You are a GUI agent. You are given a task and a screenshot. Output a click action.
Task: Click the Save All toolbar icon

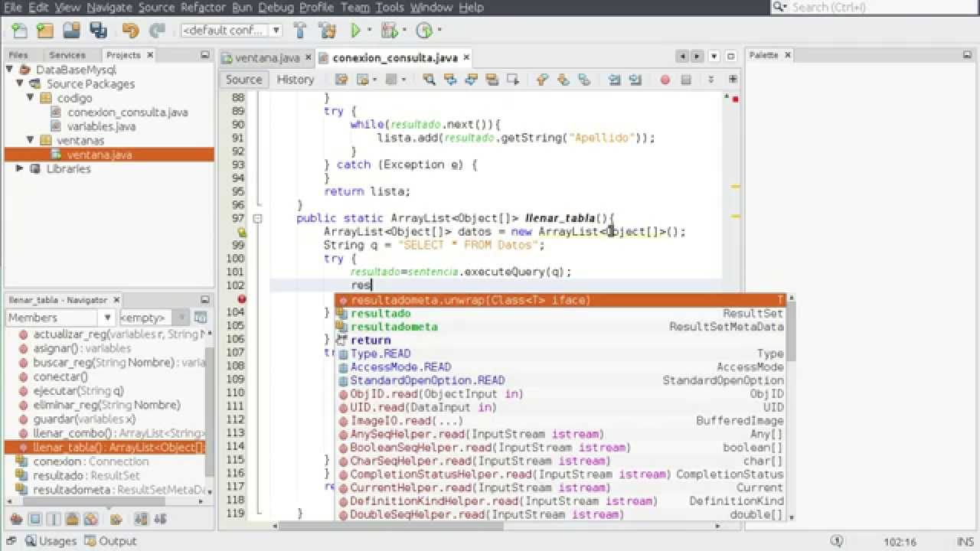coord(98,31)
